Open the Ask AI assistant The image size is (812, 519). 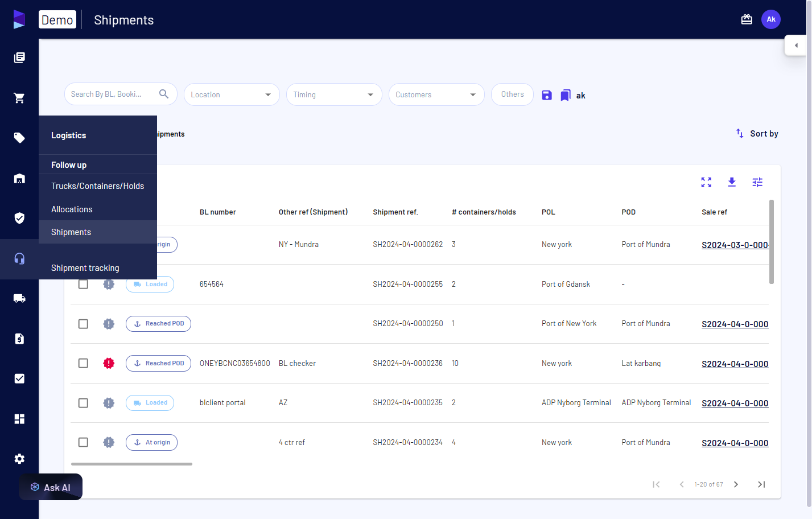(51, 487)
